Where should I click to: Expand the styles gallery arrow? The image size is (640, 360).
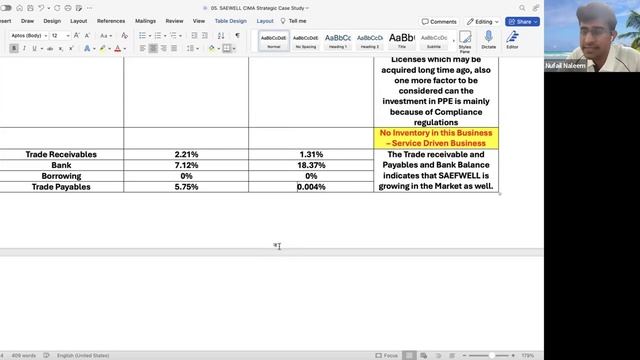453,41
